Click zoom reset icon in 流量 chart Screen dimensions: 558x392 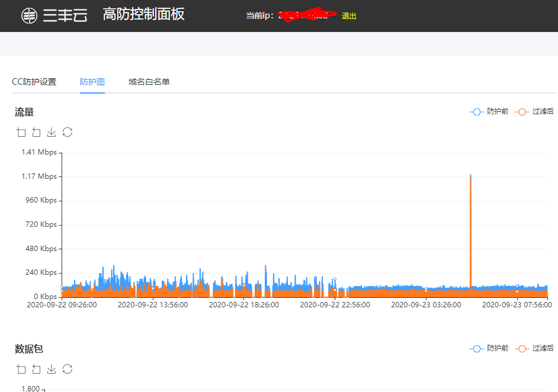pyautogui.click(x=37, y=132)
